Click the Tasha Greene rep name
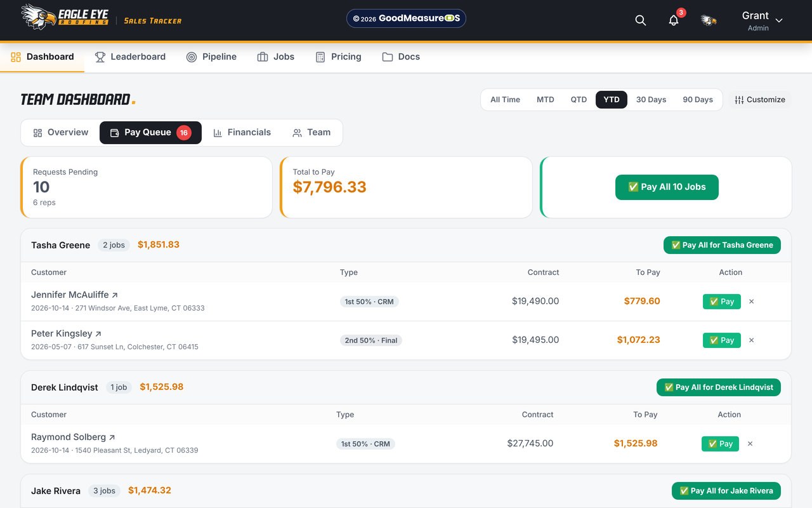 [61, 245]
